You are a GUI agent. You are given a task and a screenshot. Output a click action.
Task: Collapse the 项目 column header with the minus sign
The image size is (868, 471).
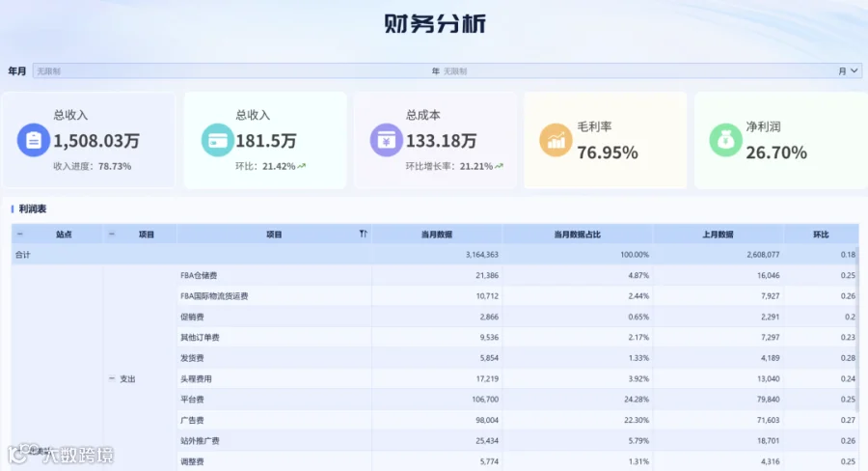111,235
